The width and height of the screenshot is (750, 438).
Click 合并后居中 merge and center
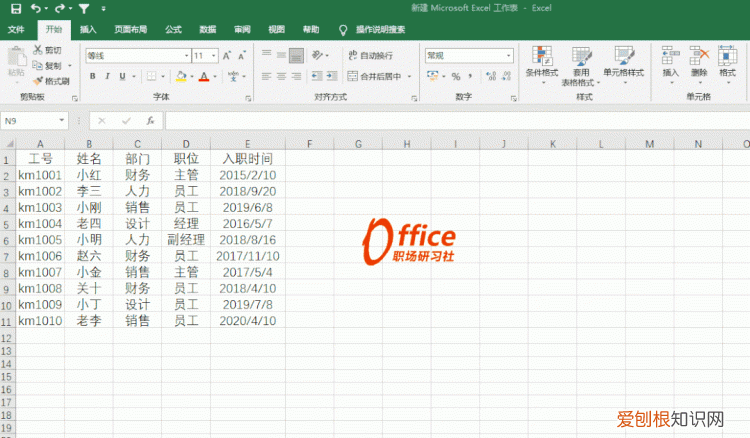(375, 76)
